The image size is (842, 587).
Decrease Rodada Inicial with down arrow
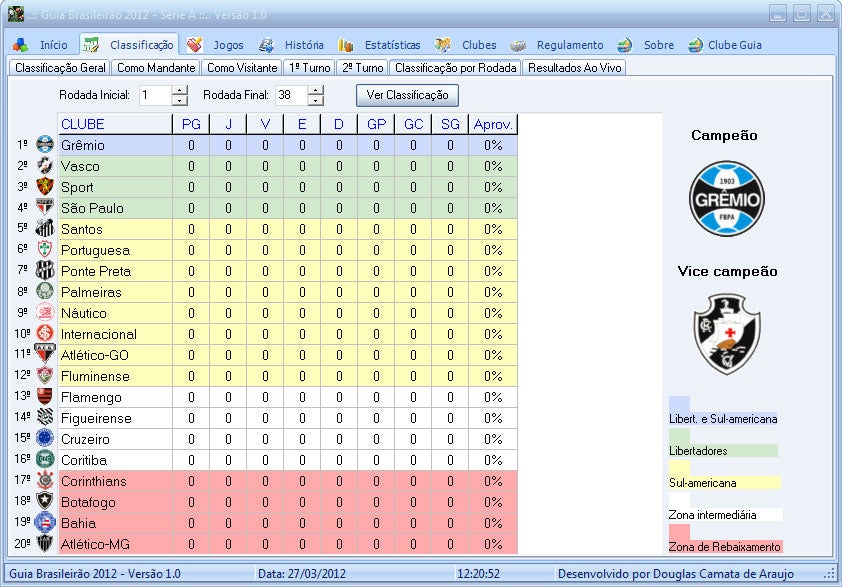[180, 100]
